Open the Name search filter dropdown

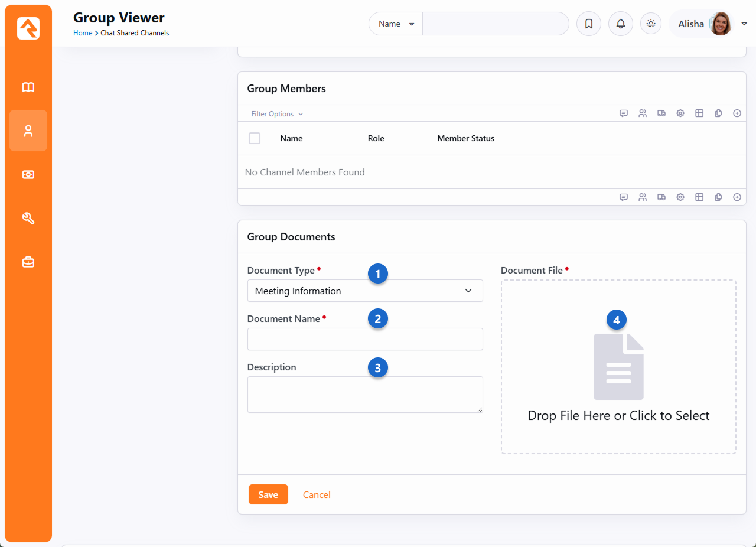click(396, 24)
